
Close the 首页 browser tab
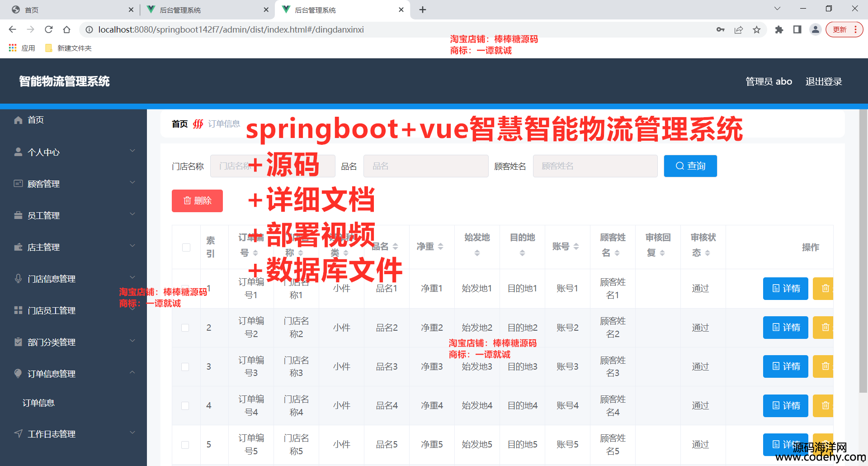[x=131, y=10]
